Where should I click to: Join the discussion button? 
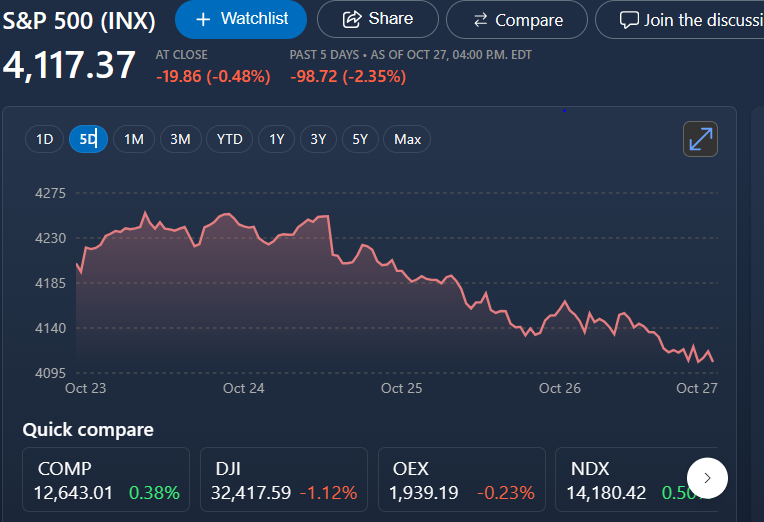coord(680,20)
